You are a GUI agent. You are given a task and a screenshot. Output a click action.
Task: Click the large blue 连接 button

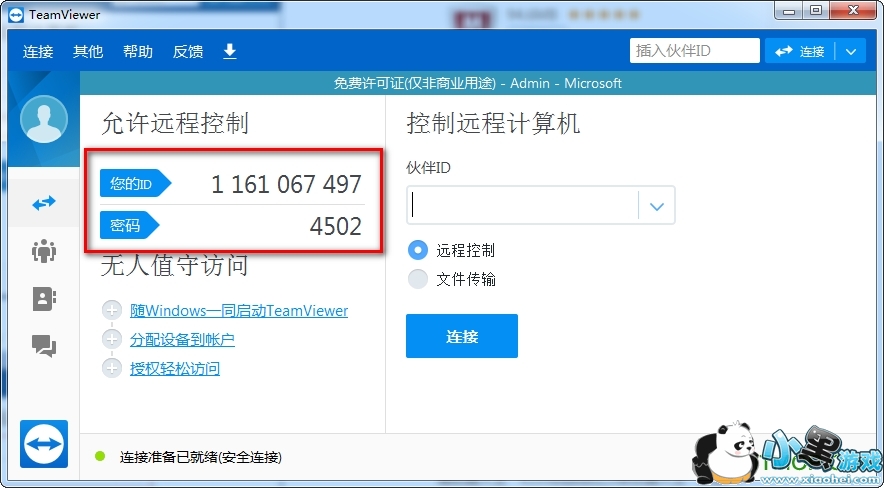click(x=462, y=336)
